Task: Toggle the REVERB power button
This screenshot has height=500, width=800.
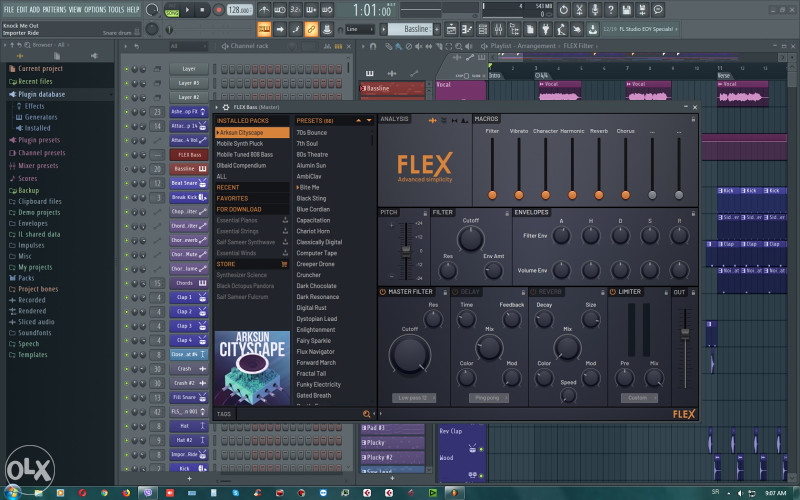Action: pos(534,292)
